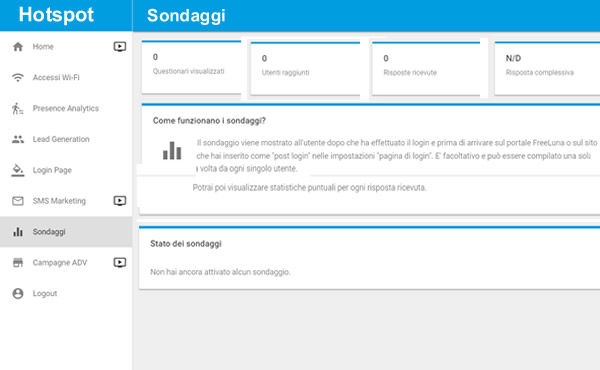Click the Wi-Fi signal icon in sidebar
This screenshot has height=370, width=600.
point(18,78)
